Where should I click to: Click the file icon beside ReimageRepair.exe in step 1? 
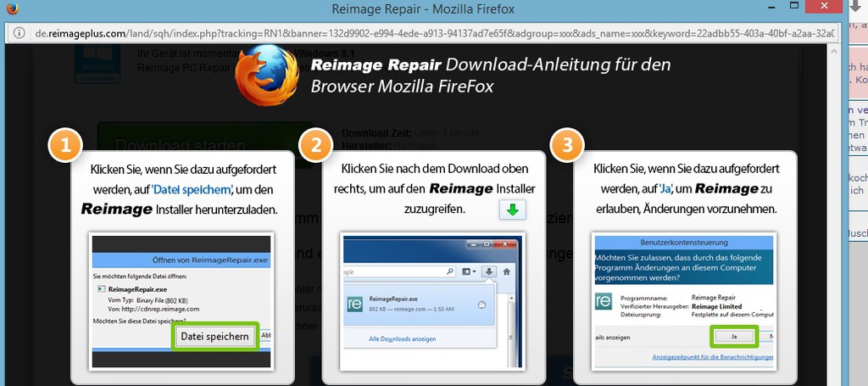click(101, 289)
